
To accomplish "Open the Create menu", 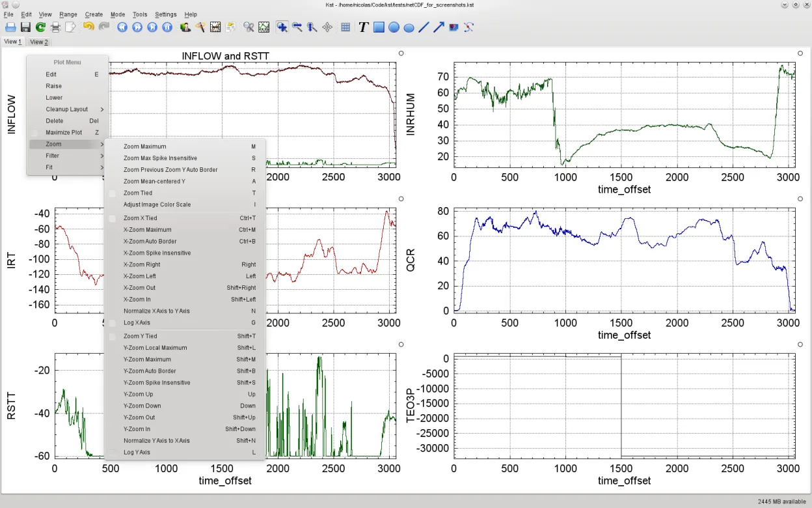I will [94, 14].
